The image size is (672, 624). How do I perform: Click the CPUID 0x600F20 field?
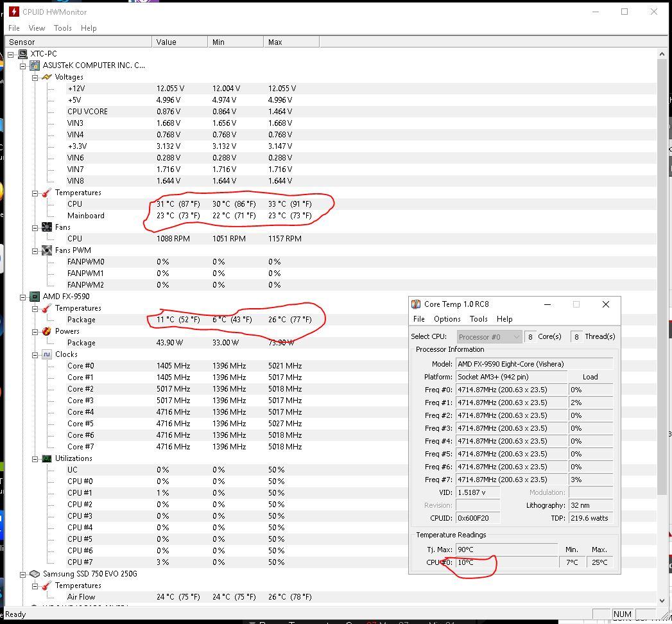click(478, 518)
